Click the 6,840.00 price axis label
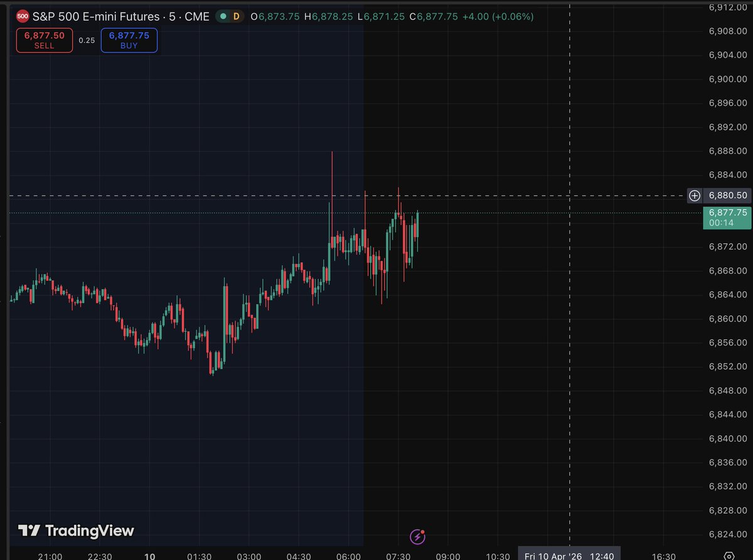This screenshot has width=753, height=560. coord(728,438)
